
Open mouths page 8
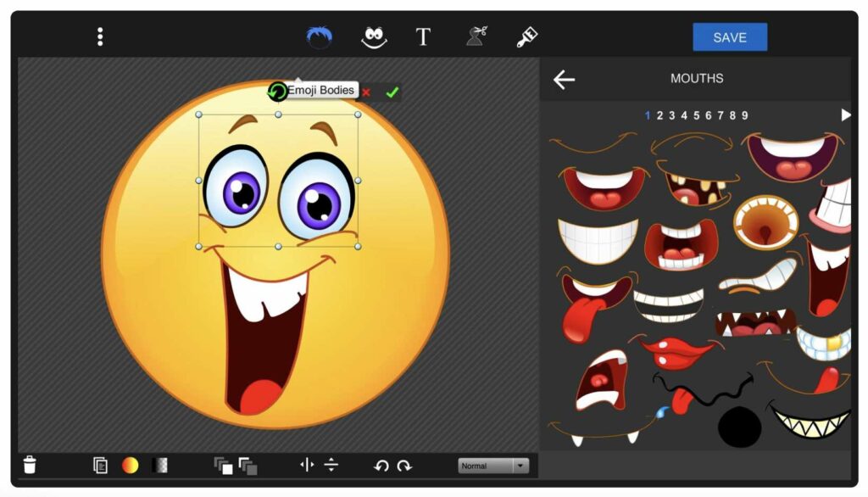pyautogui.click(x=732, y=115)
